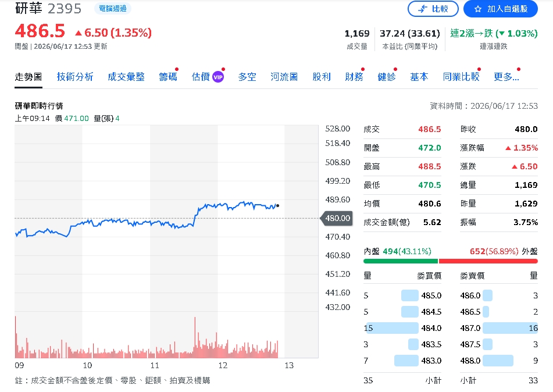Click the 外盤 652(56.89%) label
The image size is (553, 392).
pyautogui.click(x=504, y=251)
